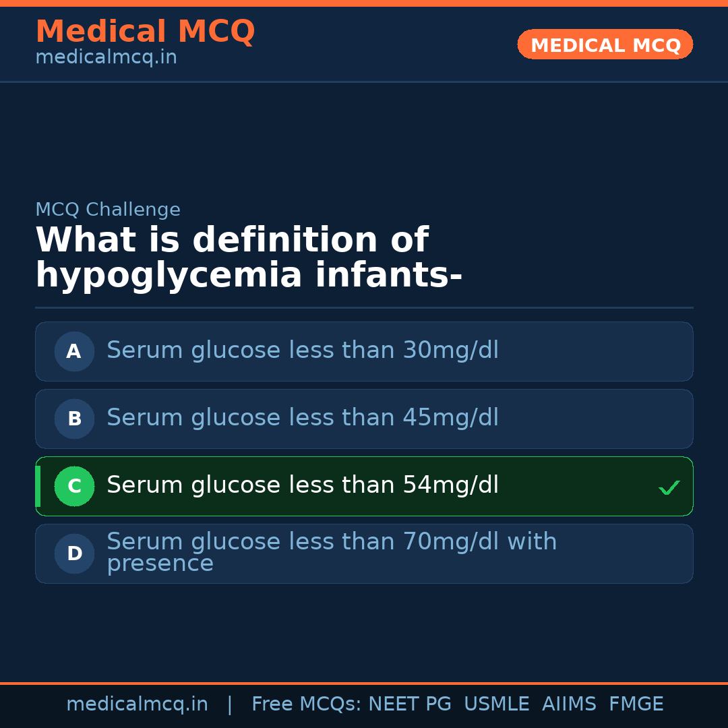Click the green checkmark on option C
The height and width of the screenshot is (728, 728).
click(x=669, y=487)
